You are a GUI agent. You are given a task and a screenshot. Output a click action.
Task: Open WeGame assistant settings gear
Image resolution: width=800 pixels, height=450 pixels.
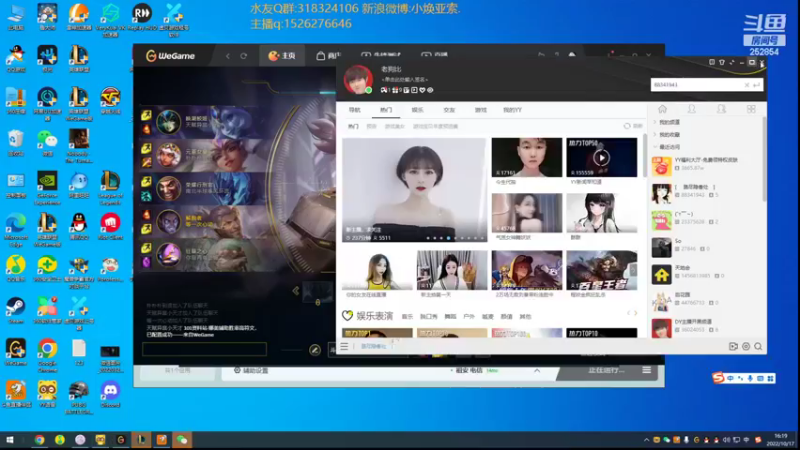(237, 370)
